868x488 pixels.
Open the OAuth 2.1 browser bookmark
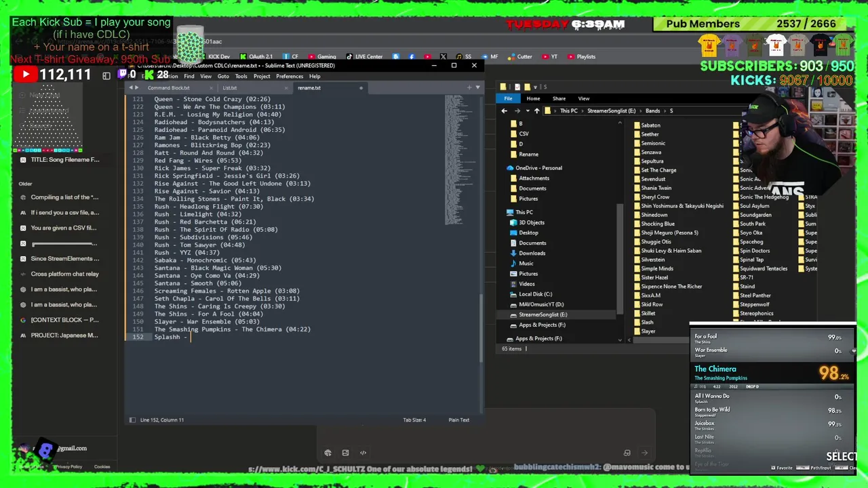pos(256,57)
